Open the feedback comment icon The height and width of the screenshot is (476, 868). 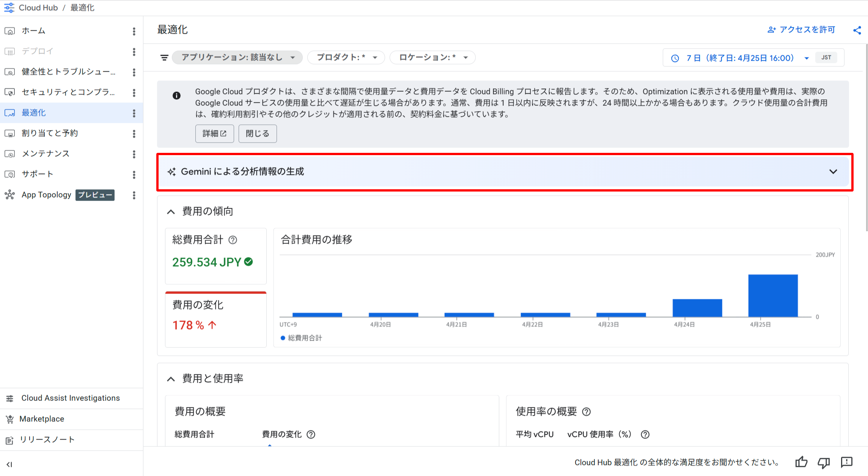pos(846,462)
